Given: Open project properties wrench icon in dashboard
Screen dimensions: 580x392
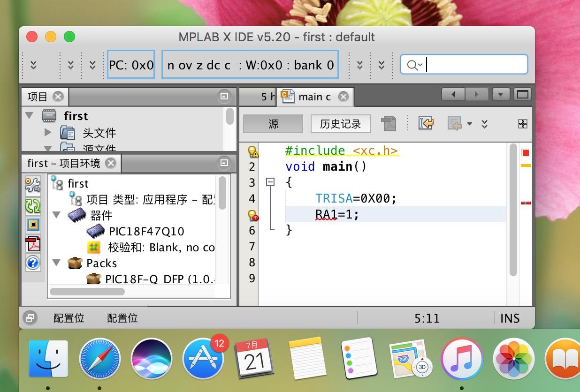Looking at the screenshot, I should click(x=33, y=185).
